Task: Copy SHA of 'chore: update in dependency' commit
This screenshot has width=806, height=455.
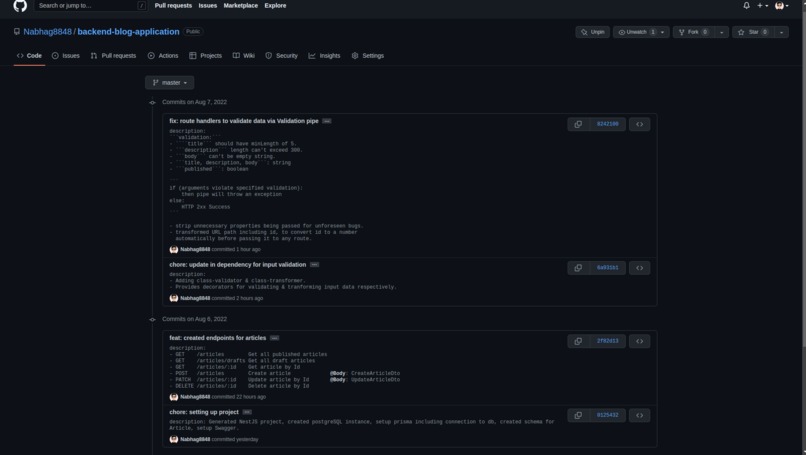Action: pyautogui.click(x=578, y=268)
